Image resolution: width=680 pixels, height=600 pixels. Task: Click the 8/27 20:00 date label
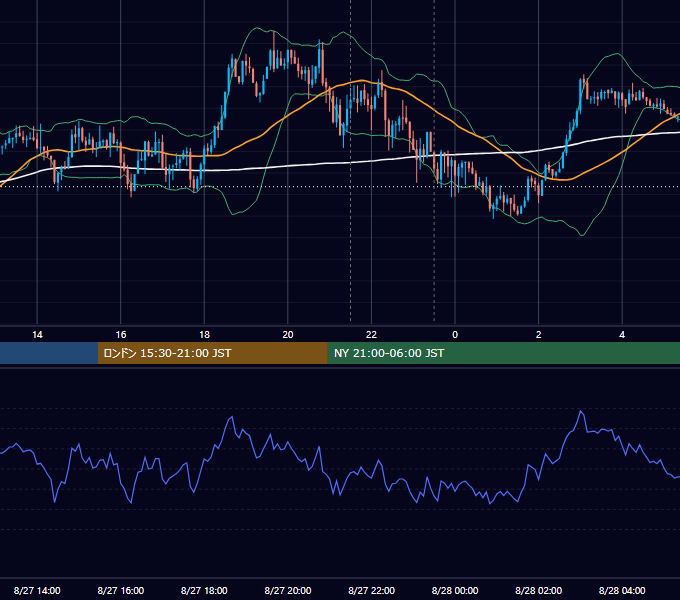point(288,590)
